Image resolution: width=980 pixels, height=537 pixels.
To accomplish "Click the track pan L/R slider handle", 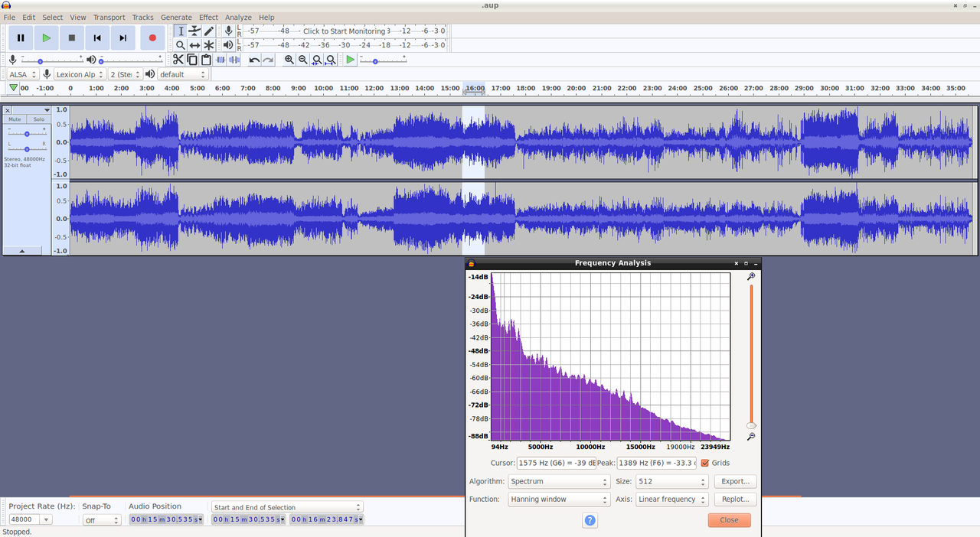I will [x=27, y=148].
